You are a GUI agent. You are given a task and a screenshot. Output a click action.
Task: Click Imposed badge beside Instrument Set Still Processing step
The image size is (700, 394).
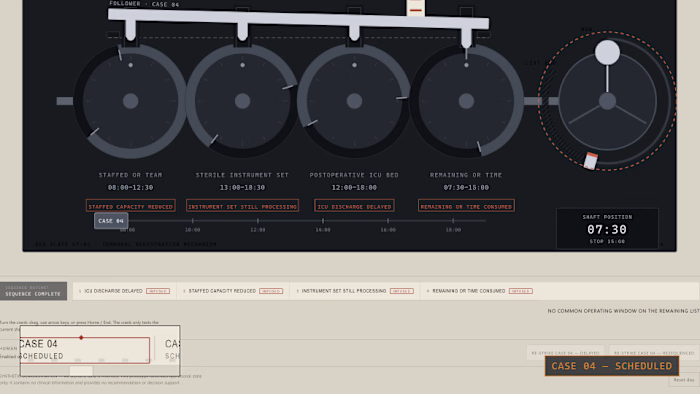coord(401,291)
